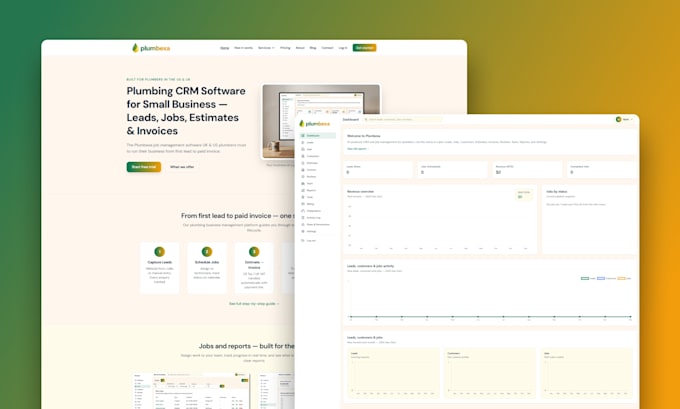This screenshot has height=409, width=680.
Task: Select Contact in landing page navigation
Action: pyautogui.click(x=327, y=48)
